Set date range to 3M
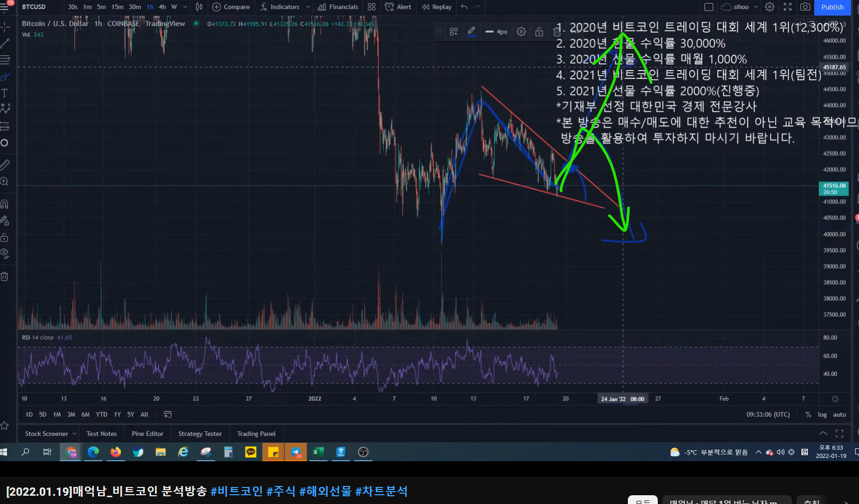 (x=71, y=414)
